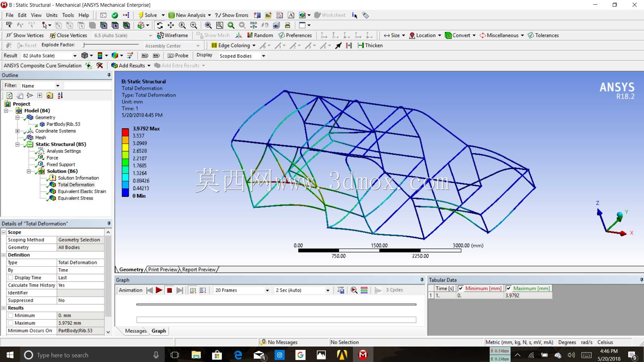The height and width of the screenshot is (362, 644).
Task: Click the Maximum value label icon
Action: tap(145, 56)
